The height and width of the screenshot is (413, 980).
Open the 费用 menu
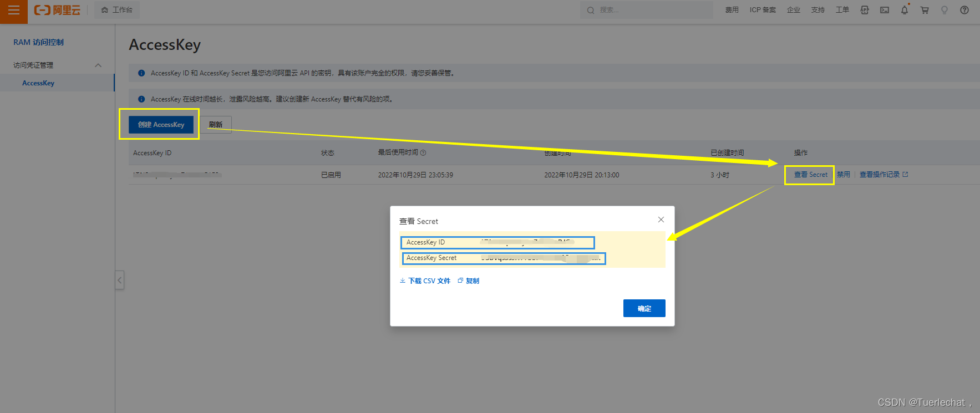click(x=732, y=10)
